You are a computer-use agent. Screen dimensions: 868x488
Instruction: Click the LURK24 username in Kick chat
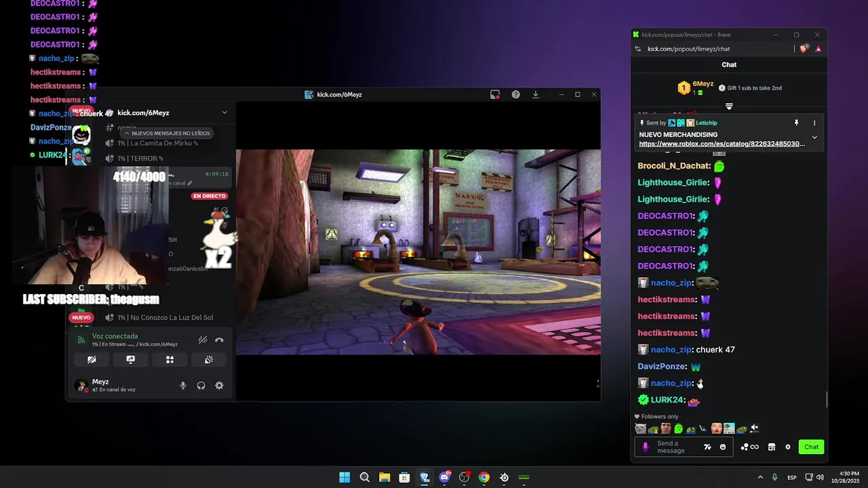[668, 400]
